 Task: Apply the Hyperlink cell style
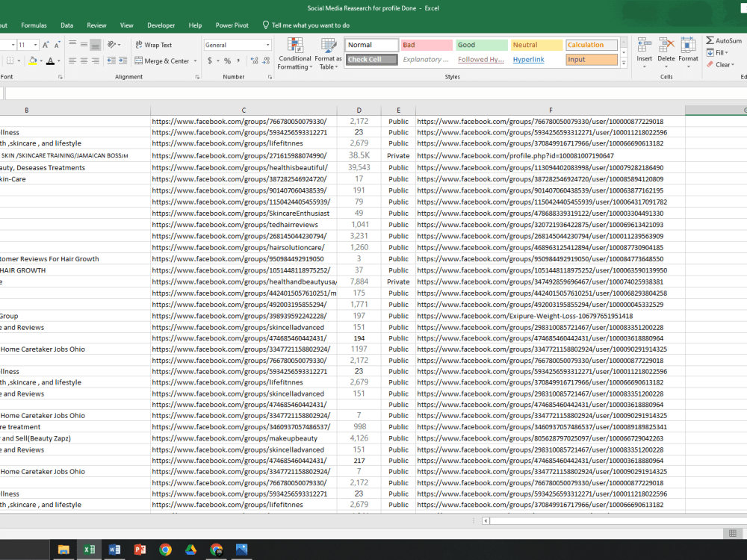[536, 60]
